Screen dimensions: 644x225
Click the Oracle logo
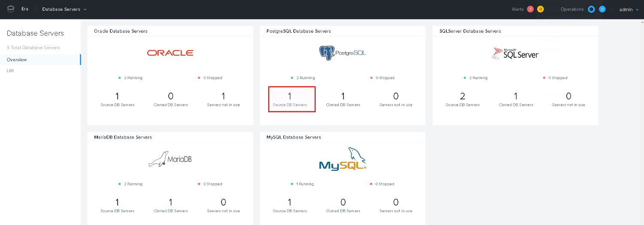170,53
